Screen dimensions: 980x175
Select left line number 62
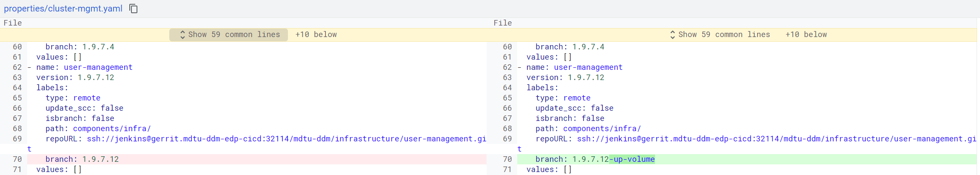pyautogui.click(x=17, y=67)
